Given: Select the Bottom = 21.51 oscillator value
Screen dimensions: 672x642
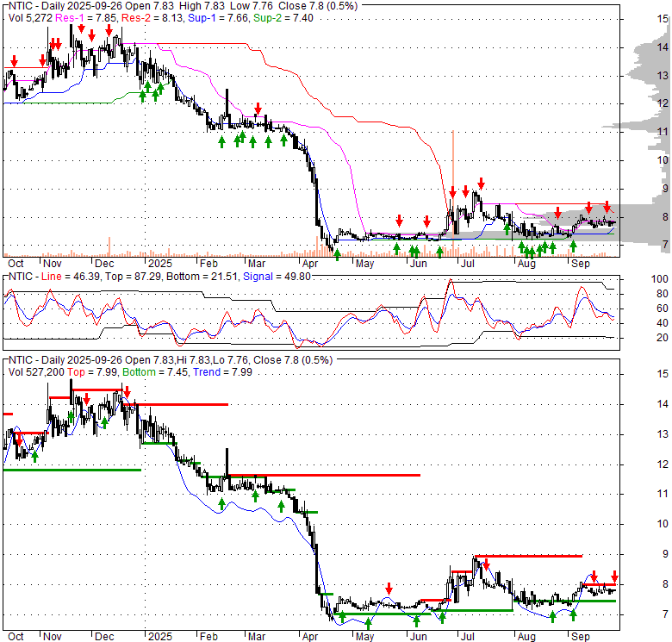Looking at the screenshot, I should pos(202,277).
